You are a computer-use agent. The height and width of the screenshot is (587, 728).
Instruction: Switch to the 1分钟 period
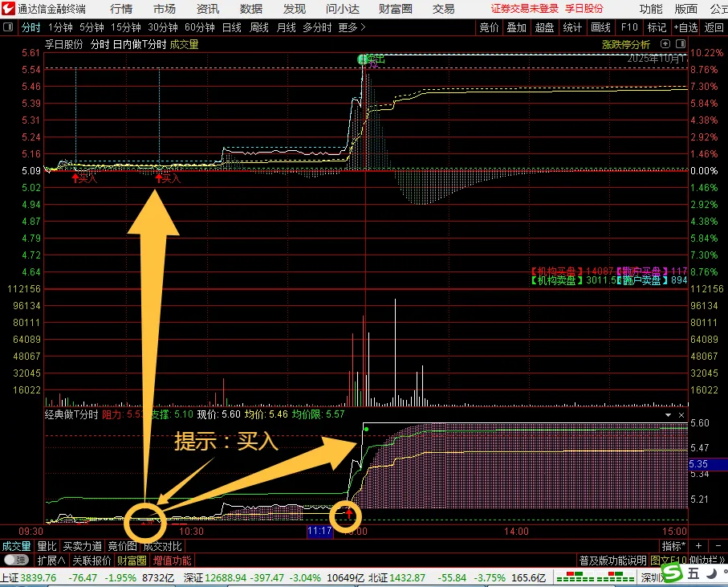click(x=60, y=27)
